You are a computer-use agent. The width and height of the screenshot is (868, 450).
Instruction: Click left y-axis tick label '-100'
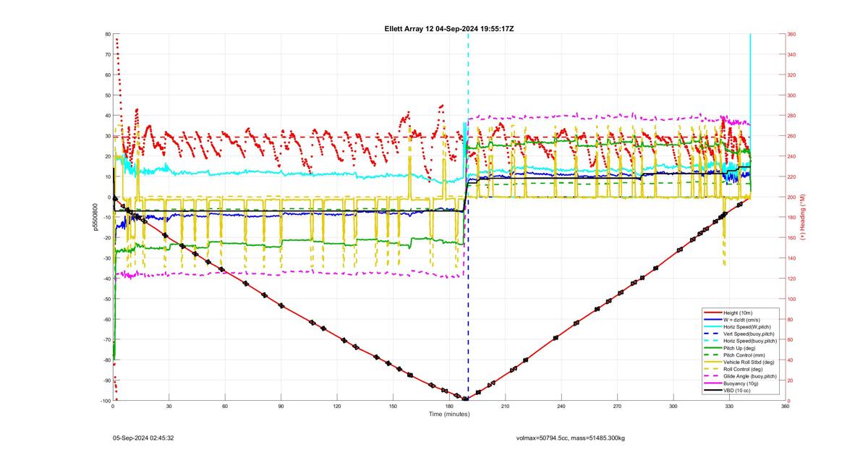(104, 401)
